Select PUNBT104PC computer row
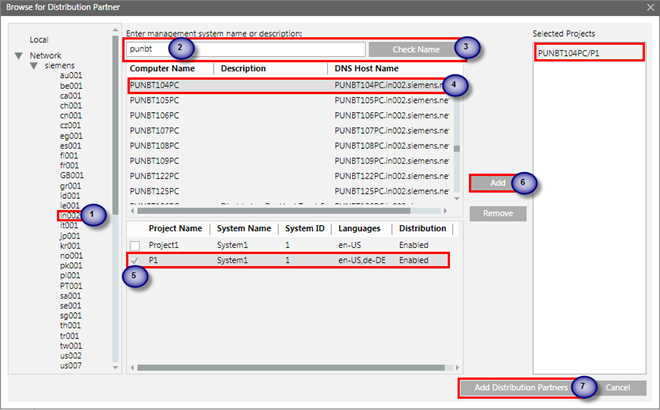This screenshot has height=410, width=660. (x=165, y=86)
